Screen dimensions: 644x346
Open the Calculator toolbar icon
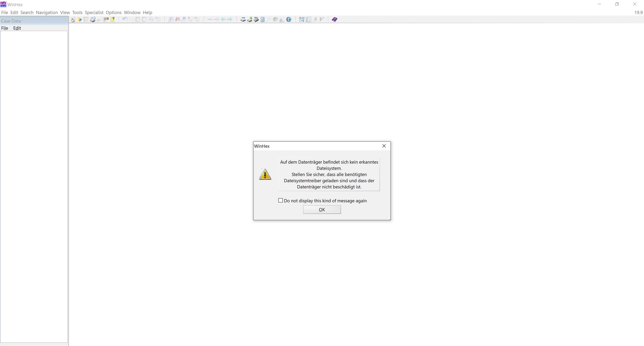click(262, 19)
